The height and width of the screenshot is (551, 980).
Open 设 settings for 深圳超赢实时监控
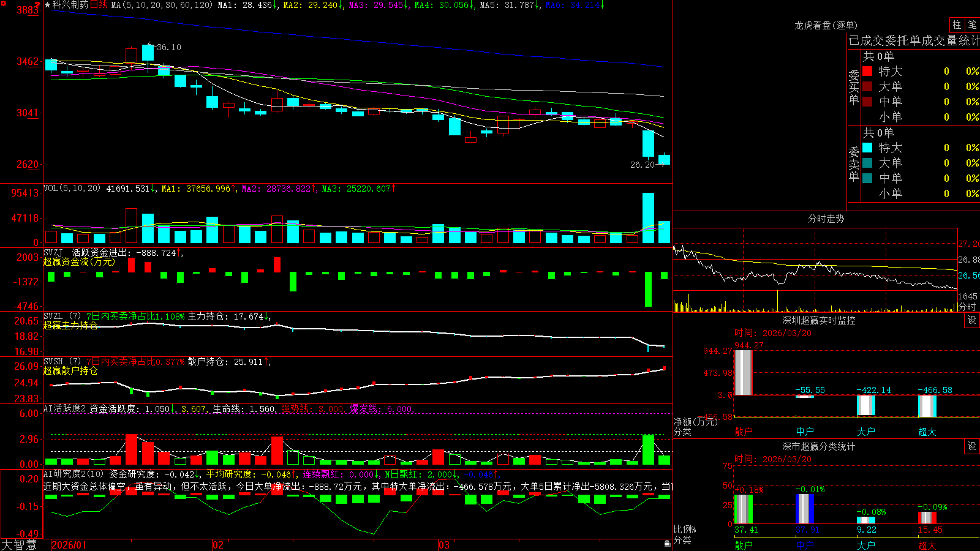click(x=972, y=320)
